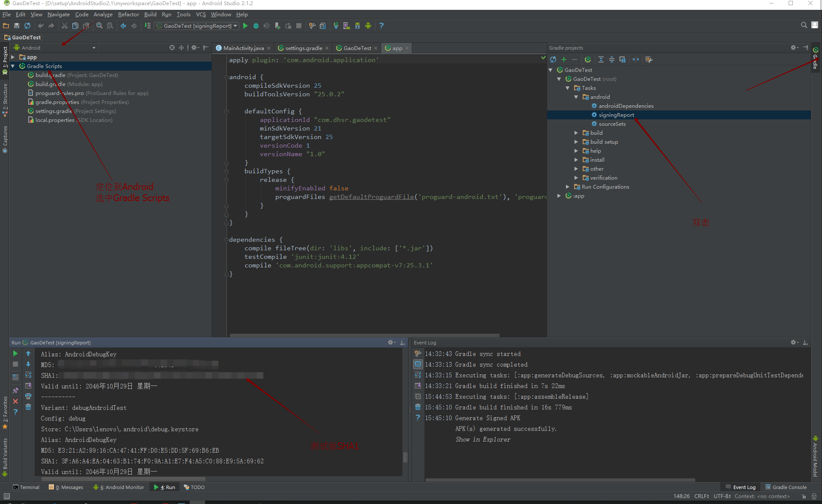
Task: Expand the build tasks folder
Action: pos(576,133)
